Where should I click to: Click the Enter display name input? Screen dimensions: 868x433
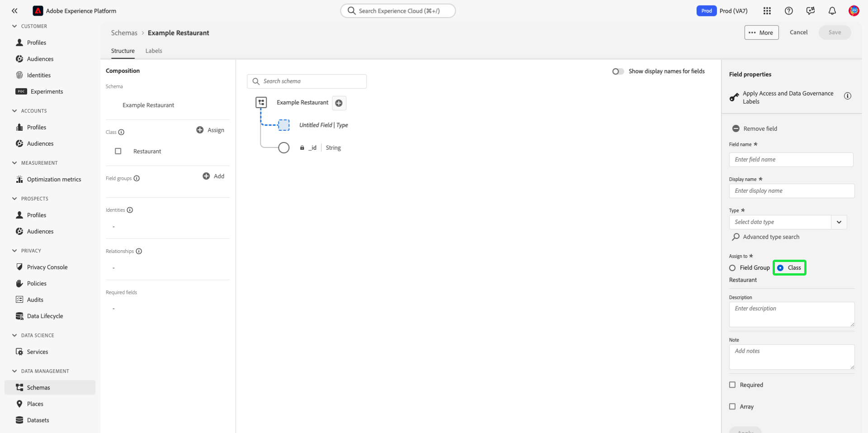pos(792,191)
